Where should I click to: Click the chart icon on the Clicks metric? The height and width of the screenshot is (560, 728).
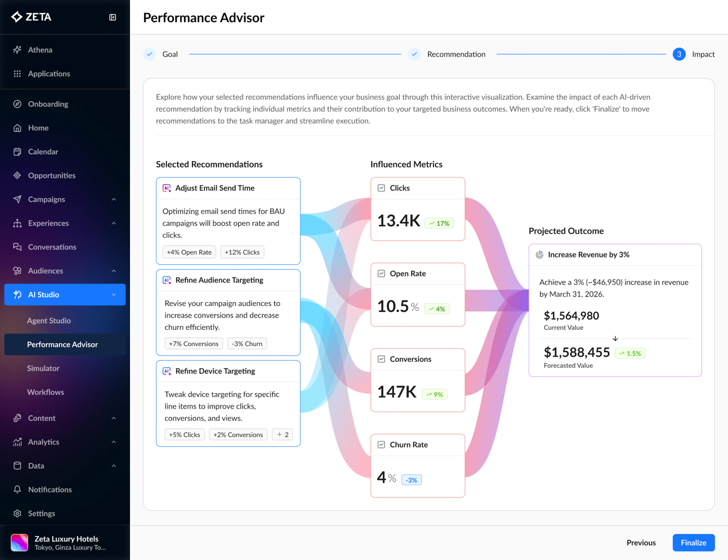381,188
